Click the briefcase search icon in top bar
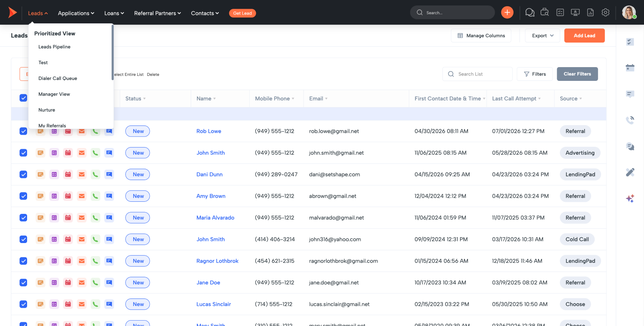644x326 pixels. tap(545, 13)
